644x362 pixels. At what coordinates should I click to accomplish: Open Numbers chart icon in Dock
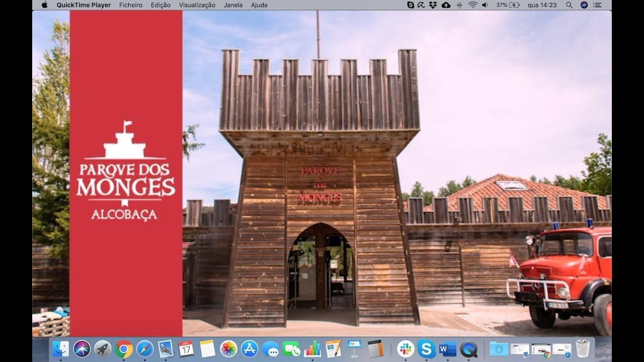pos(312,348)
